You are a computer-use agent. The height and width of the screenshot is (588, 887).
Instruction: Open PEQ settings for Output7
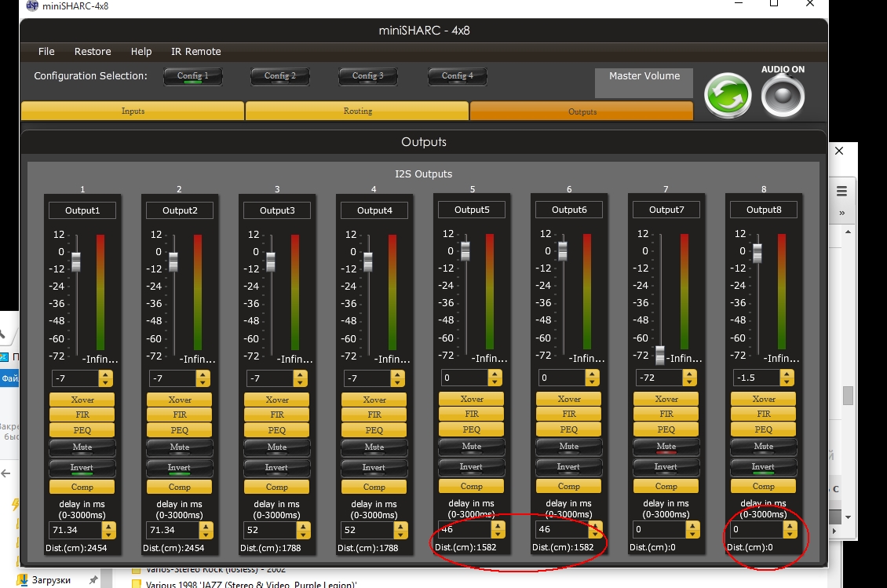pyautogui.click(x=666, y=429)
